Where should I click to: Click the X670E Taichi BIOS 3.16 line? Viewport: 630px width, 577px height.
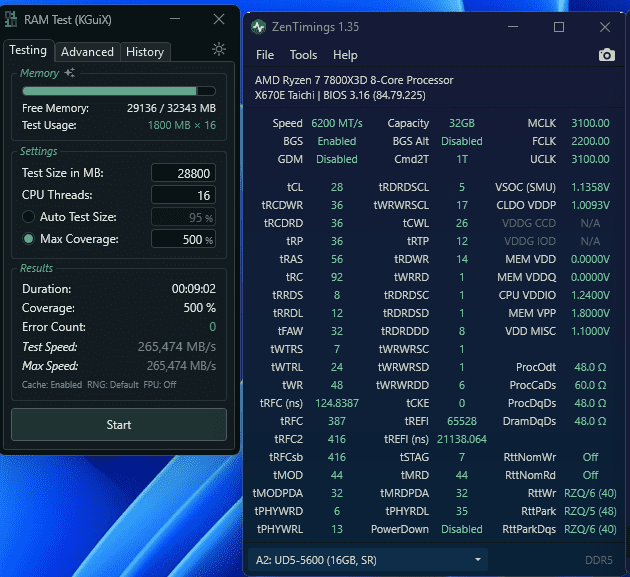(x=340, y=95)
